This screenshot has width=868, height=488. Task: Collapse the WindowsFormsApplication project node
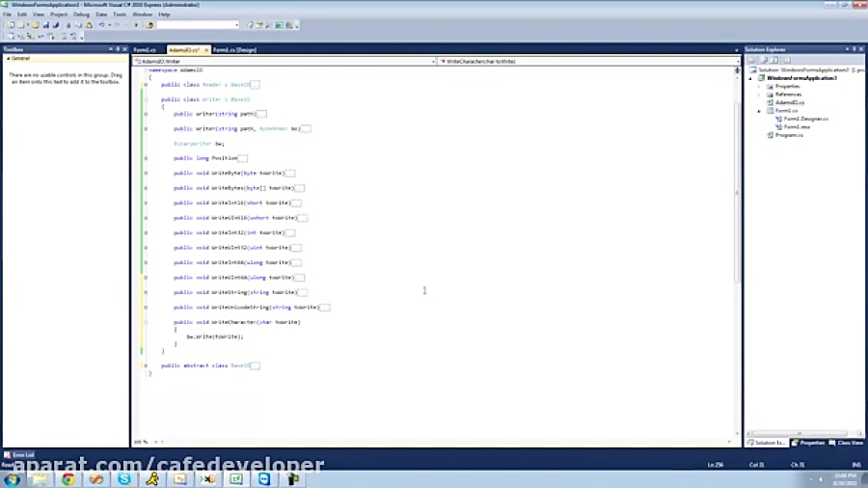click(x=751, y=78)
